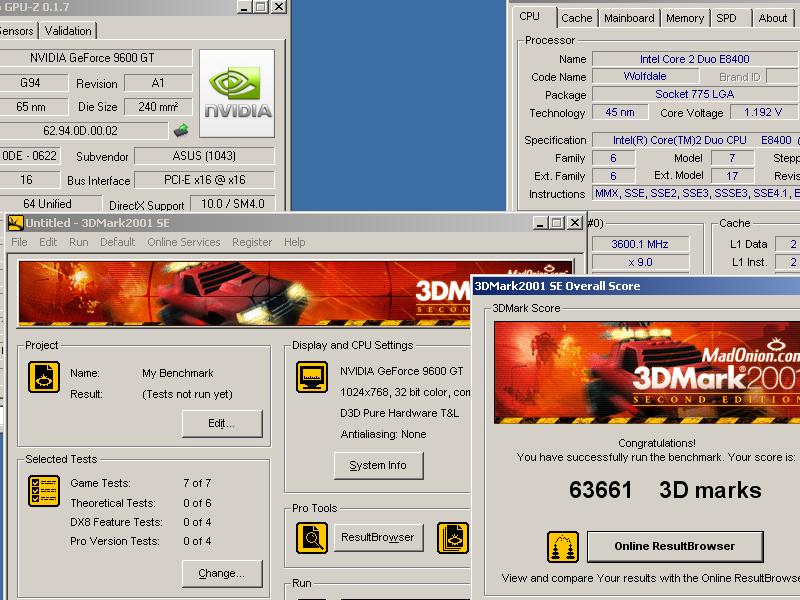Screen dimensions: 800x600
Task: Open the File menu in 3DMark2001 SE
Action: pyautogui.click(x=19, y=242)
